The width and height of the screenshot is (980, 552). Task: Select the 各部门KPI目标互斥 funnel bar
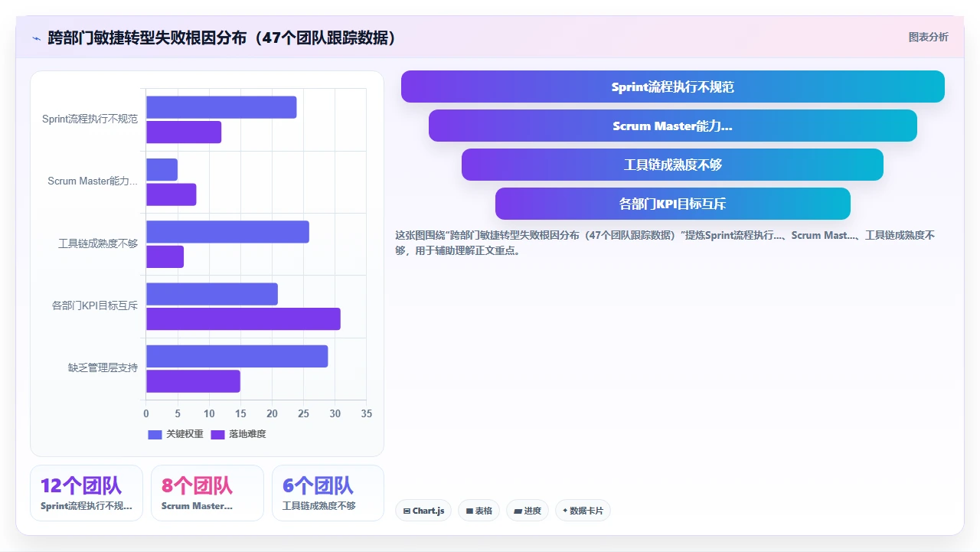coord(672,204)
